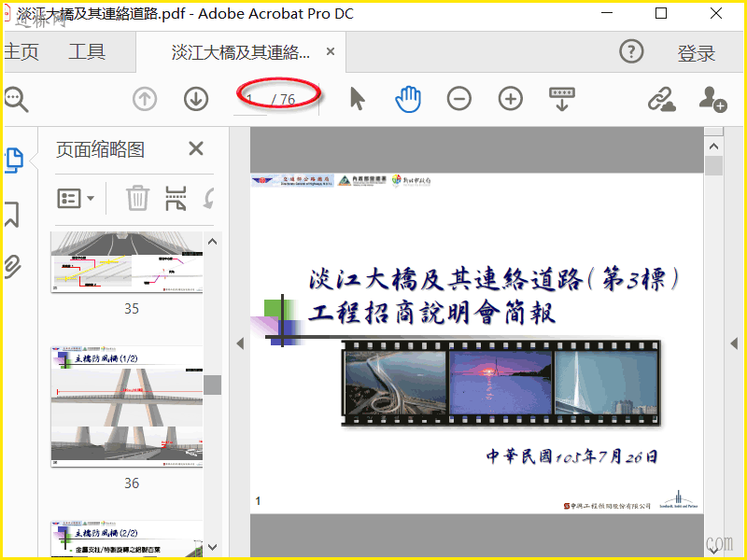This screenshot has height=560, width=747.
Task: Click thumbnails panel scroll down arrow
Action: click(213, 547)
